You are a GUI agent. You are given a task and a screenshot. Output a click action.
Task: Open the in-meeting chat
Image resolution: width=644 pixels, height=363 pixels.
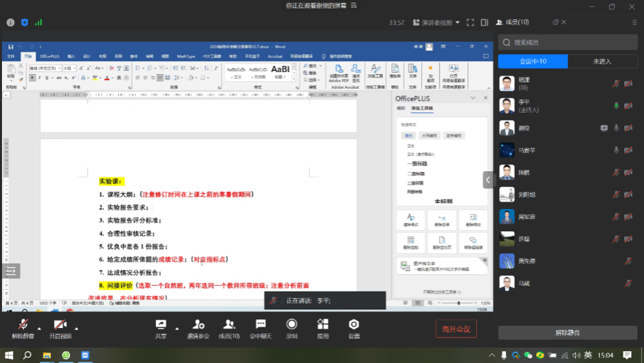[x=261, y=324]
